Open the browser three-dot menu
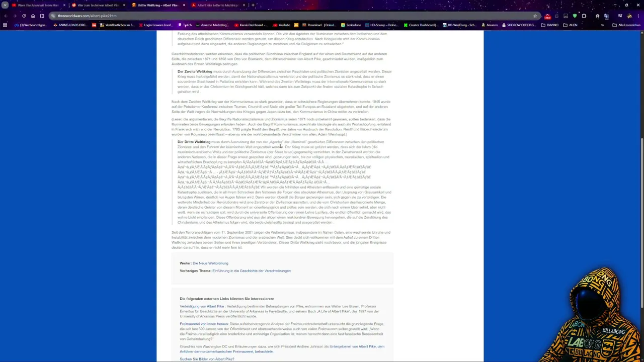 [x=638, y=16]
